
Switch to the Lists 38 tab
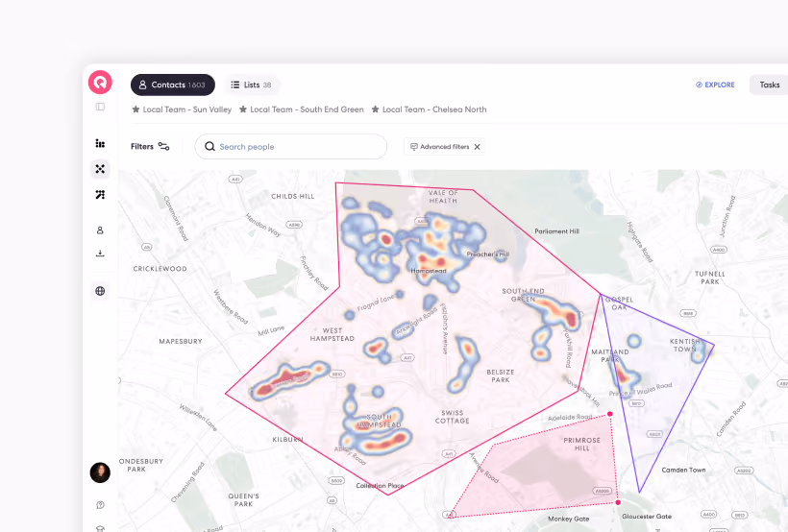[x=252, y=85]
